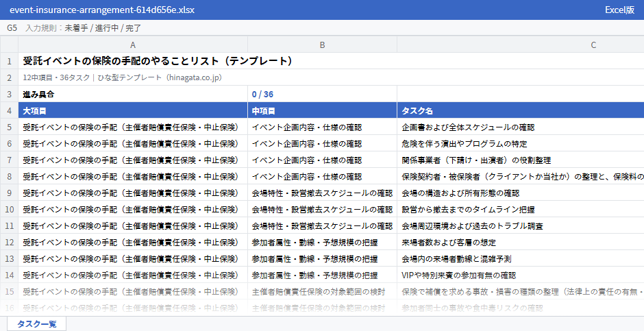Click the タスク名 header cell
The image size is (644, 331).
click(521, 111)
